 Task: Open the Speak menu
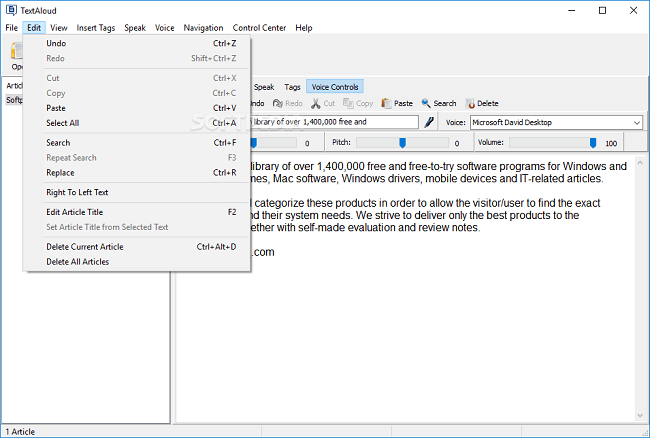point(135,28)
